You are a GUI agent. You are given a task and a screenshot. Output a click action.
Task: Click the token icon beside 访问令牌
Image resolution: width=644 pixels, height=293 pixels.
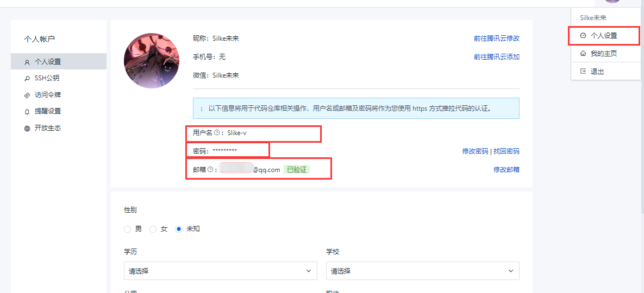27,95
